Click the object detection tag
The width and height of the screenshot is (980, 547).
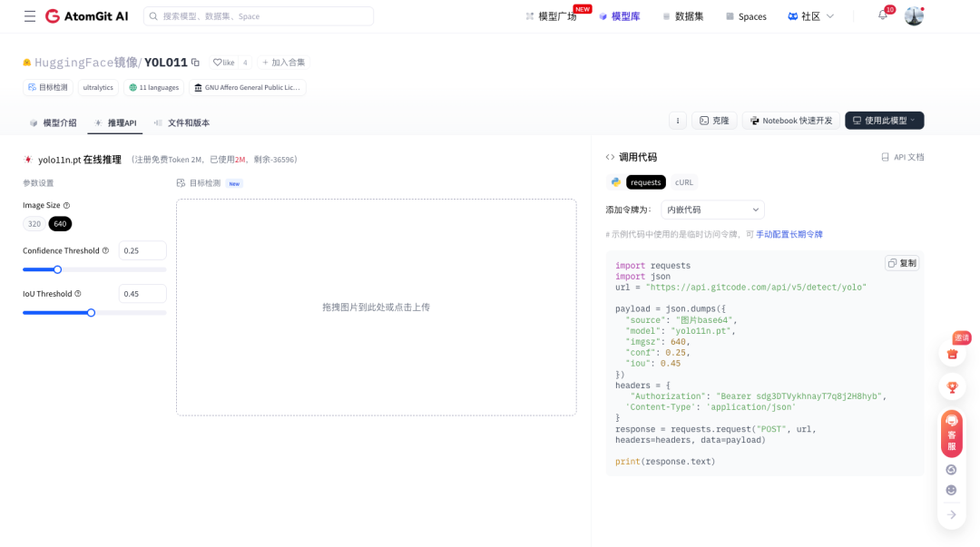click(x=48, y=87)
